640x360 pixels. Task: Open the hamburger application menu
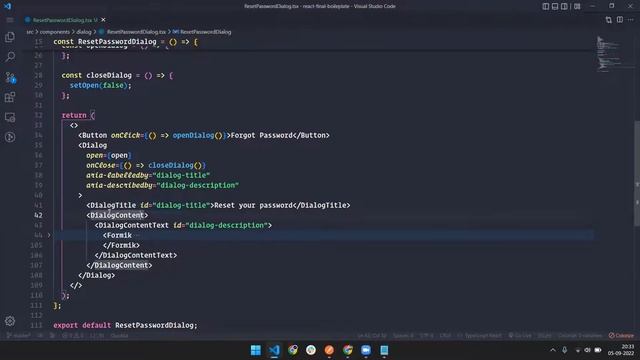(10, 20)
